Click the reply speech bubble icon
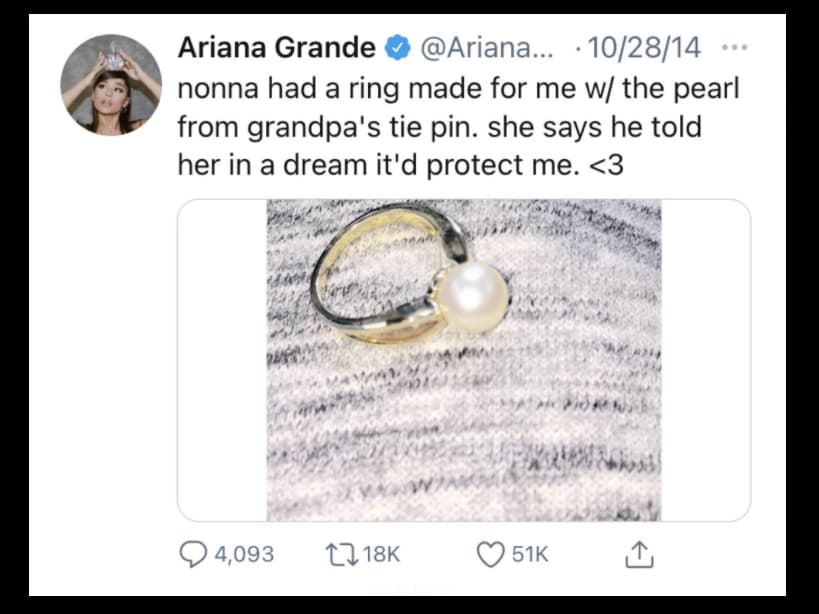 pos(189,554)
